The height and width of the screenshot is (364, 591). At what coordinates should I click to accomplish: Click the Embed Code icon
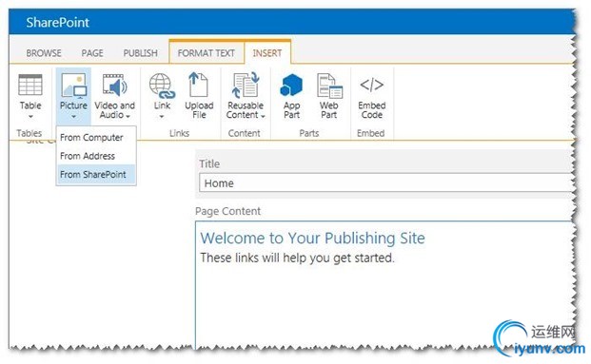click(372, 85)
